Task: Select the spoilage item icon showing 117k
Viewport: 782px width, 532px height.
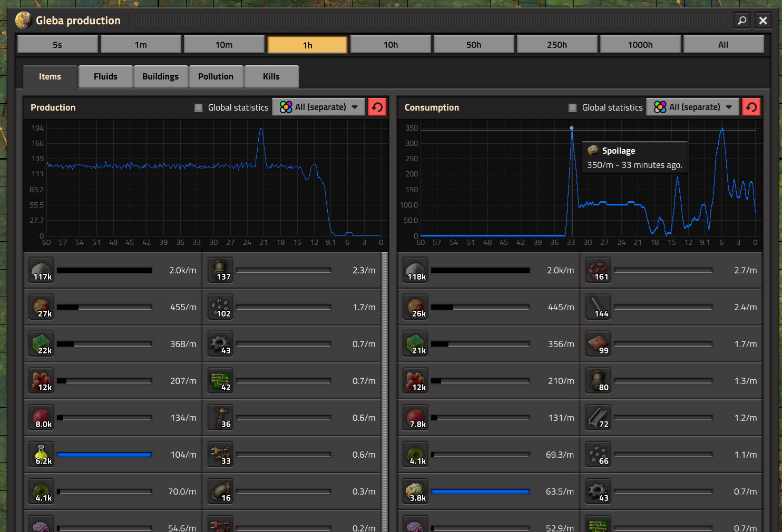Action: (x=42, y=270)
